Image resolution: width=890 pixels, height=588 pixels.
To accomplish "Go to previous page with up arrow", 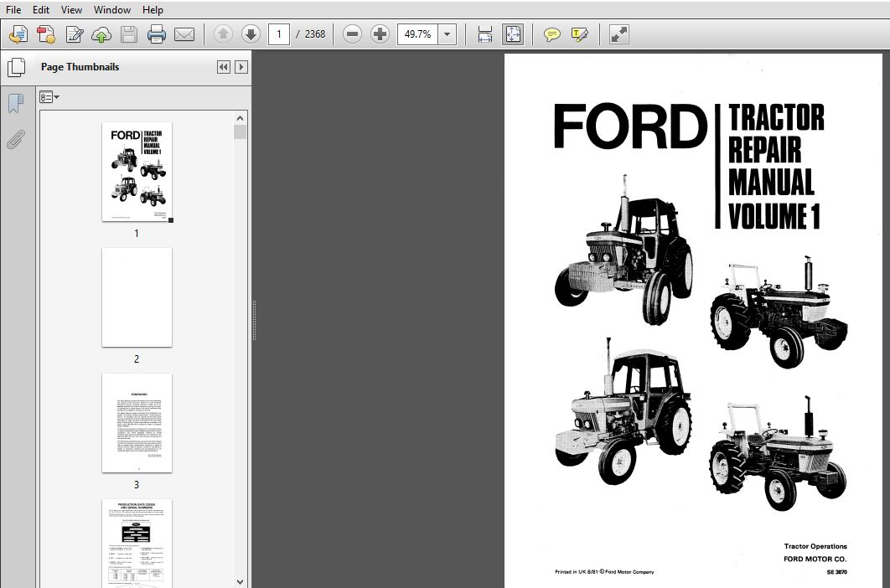I will click(223, 34).
